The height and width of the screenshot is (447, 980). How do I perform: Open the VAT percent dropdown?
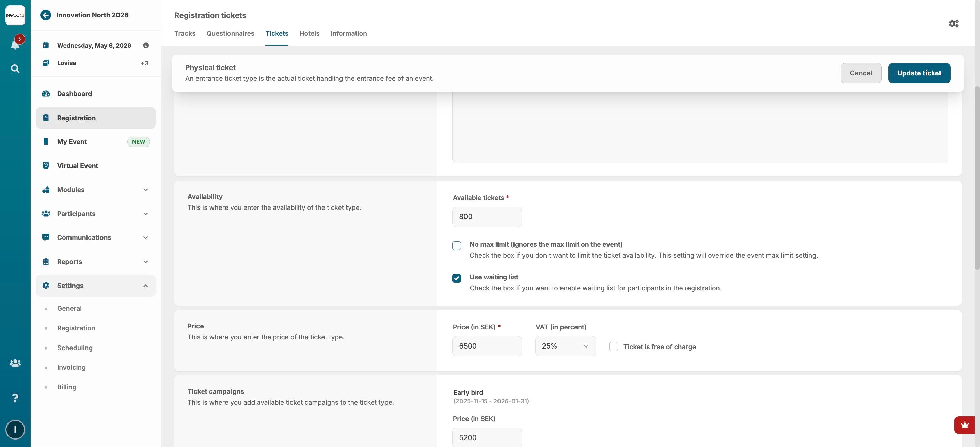point(565,346)
